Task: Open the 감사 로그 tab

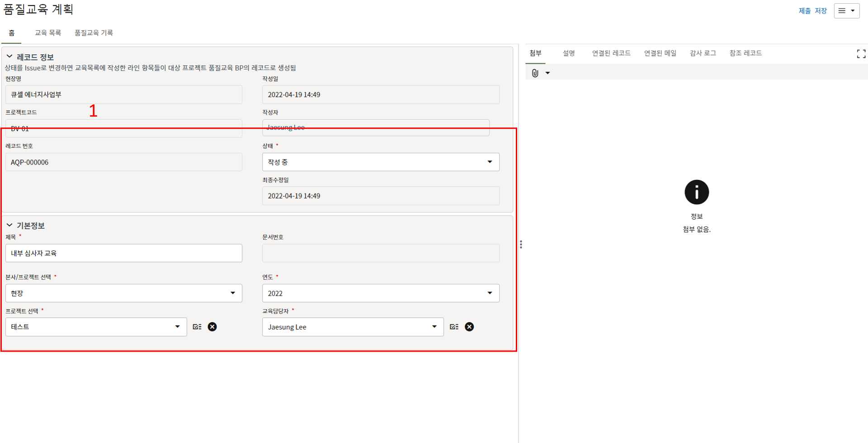Action: pyautogui.click(x=703, y=53)
